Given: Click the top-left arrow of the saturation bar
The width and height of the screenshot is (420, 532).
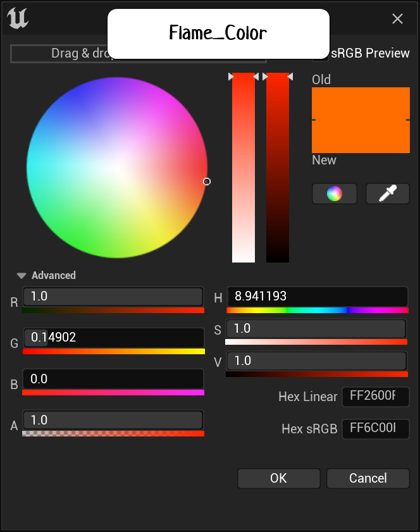Looking at the screenshot, I should pos(231,77).
